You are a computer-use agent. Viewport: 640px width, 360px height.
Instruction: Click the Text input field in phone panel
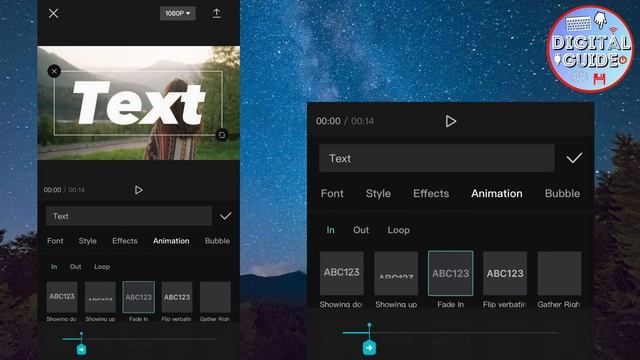pyautogui.click(x=129, y=216)
